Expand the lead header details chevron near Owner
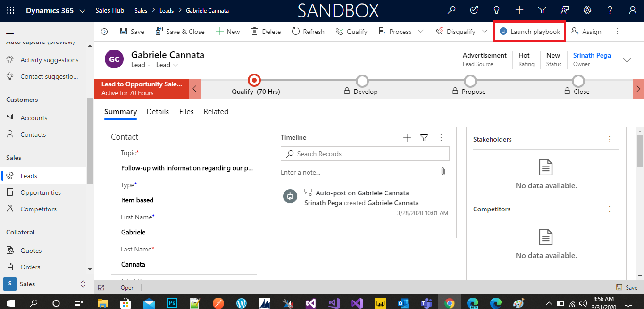The width and height of the screenshot is (644, 309). [627, 60]
